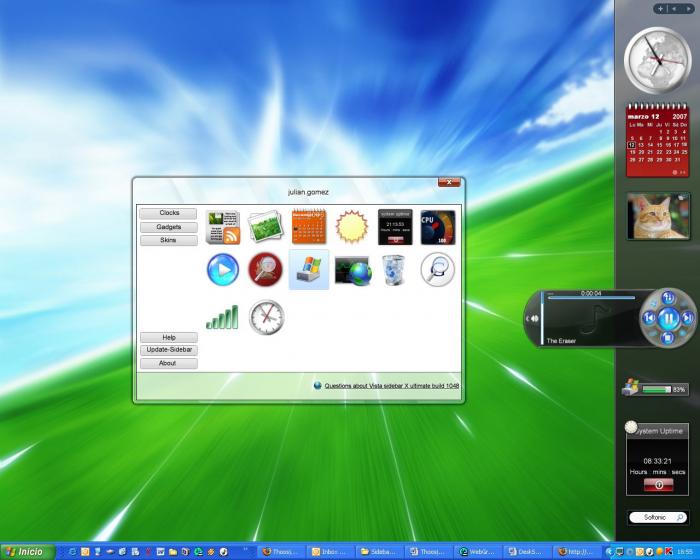Screen dimensions: 700x560
Task: Click the sidebar next page arrow
Action: click(688, 8)
